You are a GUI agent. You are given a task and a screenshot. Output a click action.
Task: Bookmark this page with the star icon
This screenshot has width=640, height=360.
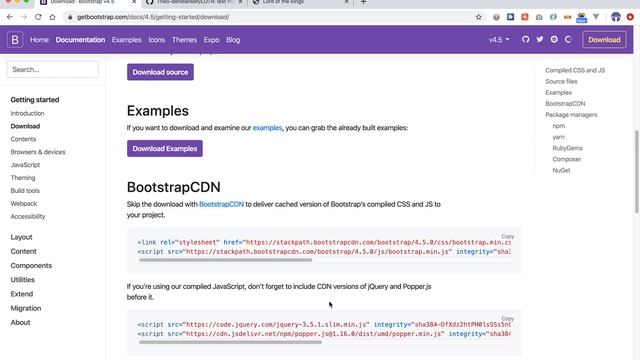coord(478,17)
